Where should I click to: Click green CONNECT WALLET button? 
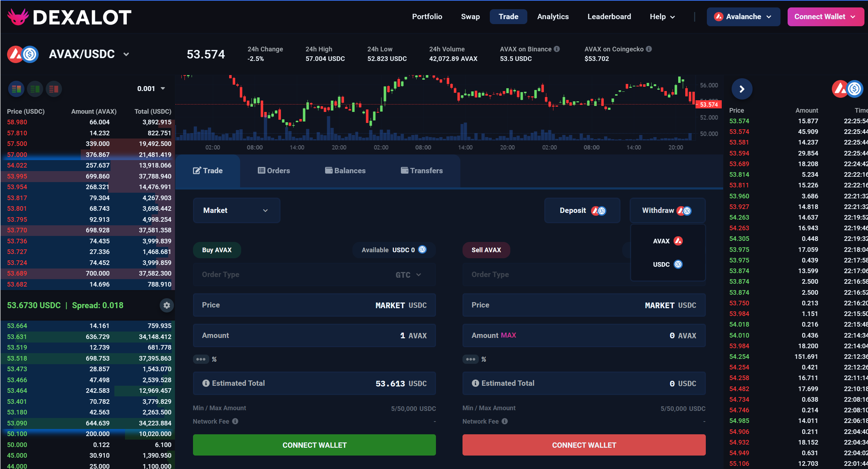(x=314, y=445)
